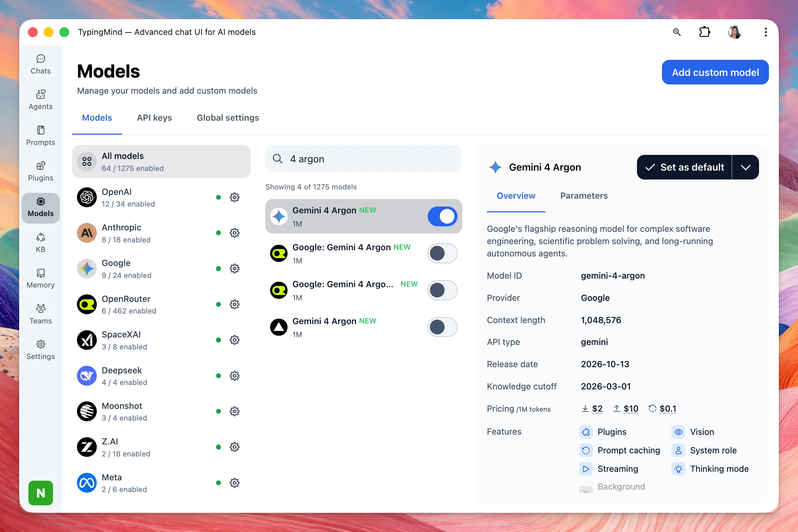Screen dimensions: 798x532
Task: Select All models filter row
Action: (x=161, y=162)
